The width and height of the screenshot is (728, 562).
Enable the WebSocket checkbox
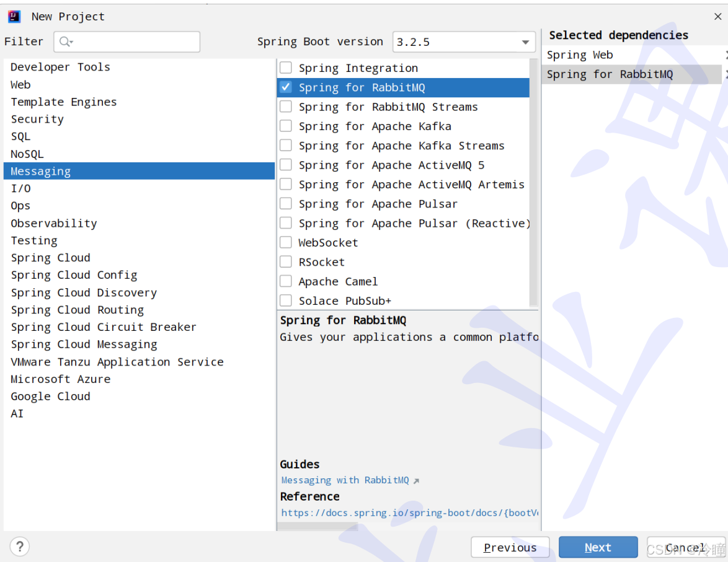point(286,243)
